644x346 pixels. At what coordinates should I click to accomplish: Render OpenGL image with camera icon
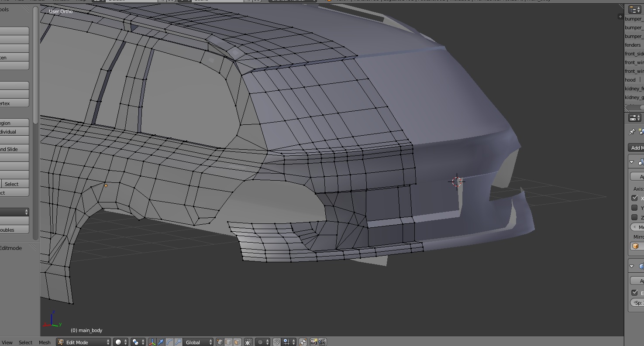coord(313,342)
